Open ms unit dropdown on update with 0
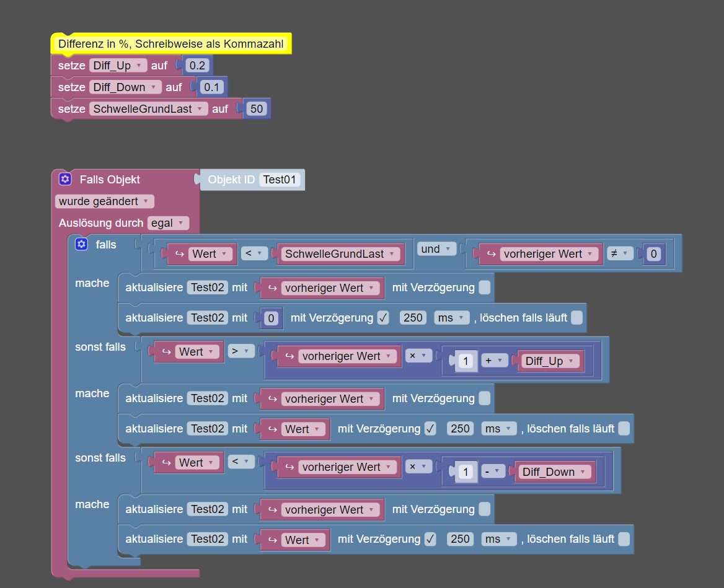This screenshot has width=724, height=588. (452, 317)
